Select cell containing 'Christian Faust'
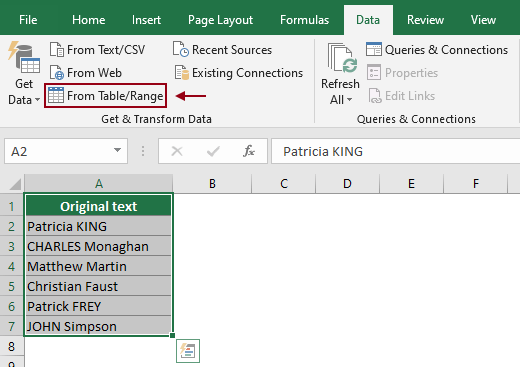 pos(99,286)
